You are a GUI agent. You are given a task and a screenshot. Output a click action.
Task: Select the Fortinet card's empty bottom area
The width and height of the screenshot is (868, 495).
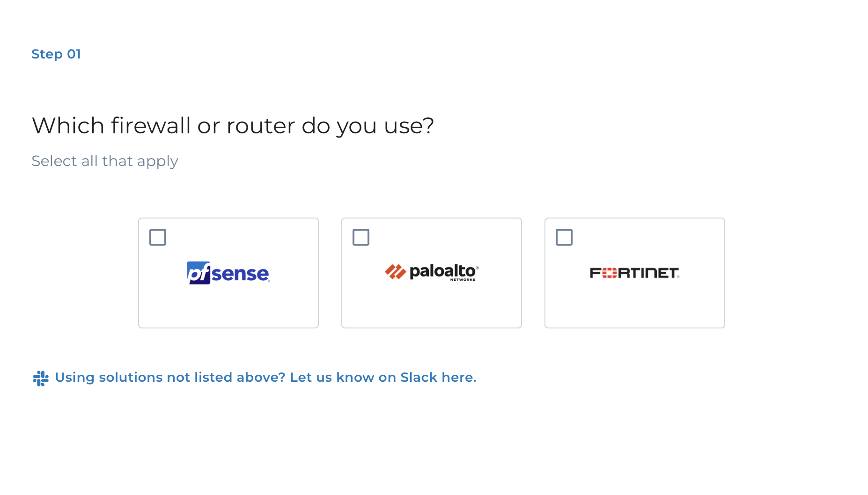click(x=635, y=309)
